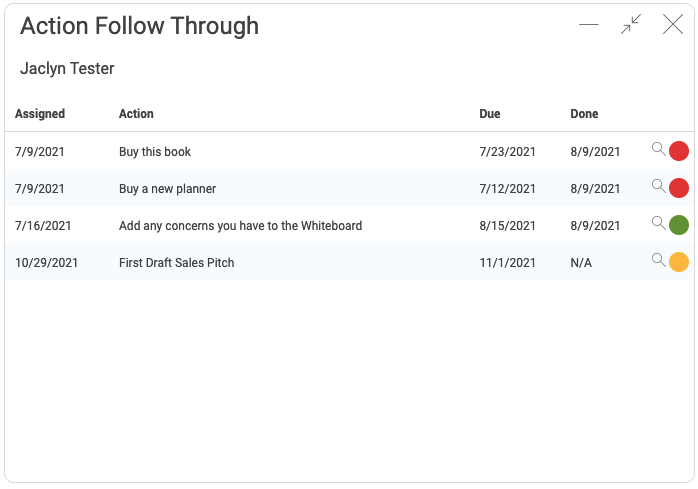
Task: Open magnifier for First Draft Sales Pitch
Action: coord(658,260)
